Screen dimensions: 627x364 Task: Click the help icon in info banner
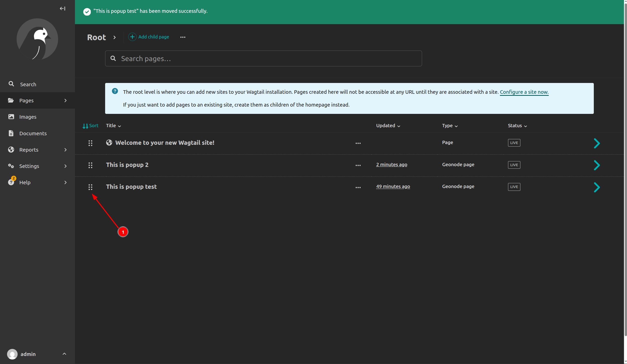pos(115,91)
